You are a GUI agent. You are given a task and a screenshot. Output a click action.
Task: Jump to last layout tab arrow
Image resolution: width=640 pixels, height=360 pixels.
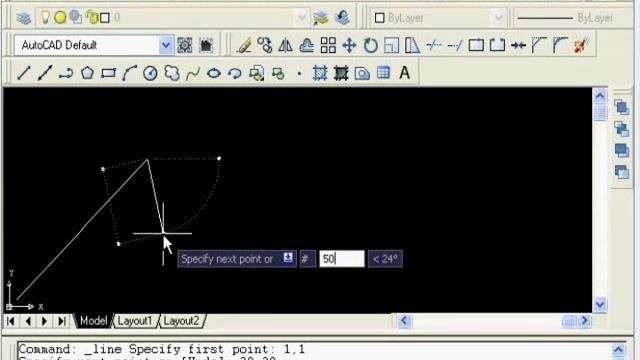[62, 321]
